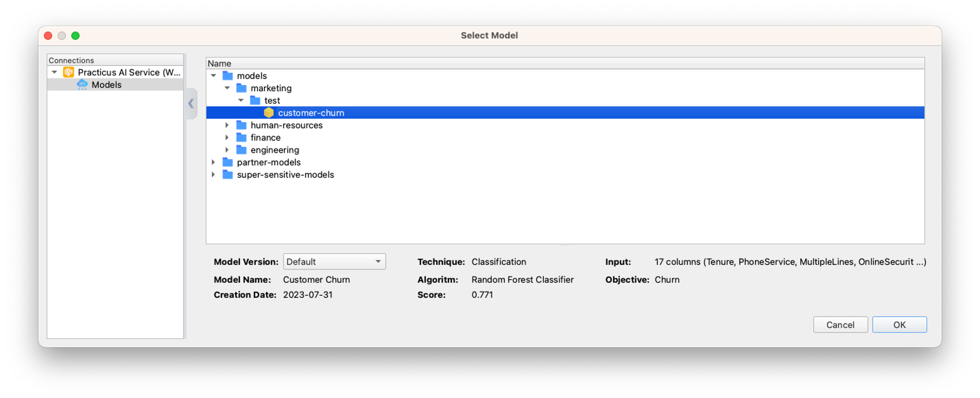Collapse the test folder arrow

pyautogui.click(x=241, y=101)
